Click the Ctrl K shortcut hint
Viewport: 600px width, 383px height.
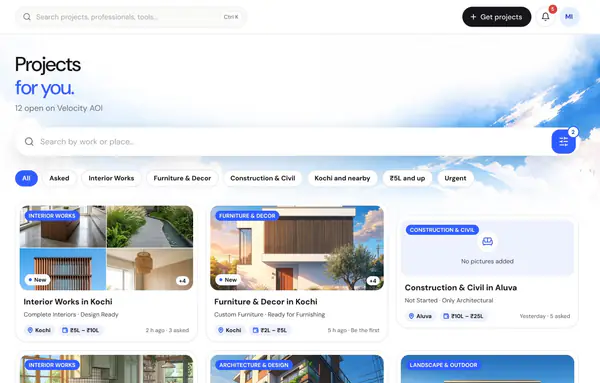pyautogui.click(x=231, y=17)
